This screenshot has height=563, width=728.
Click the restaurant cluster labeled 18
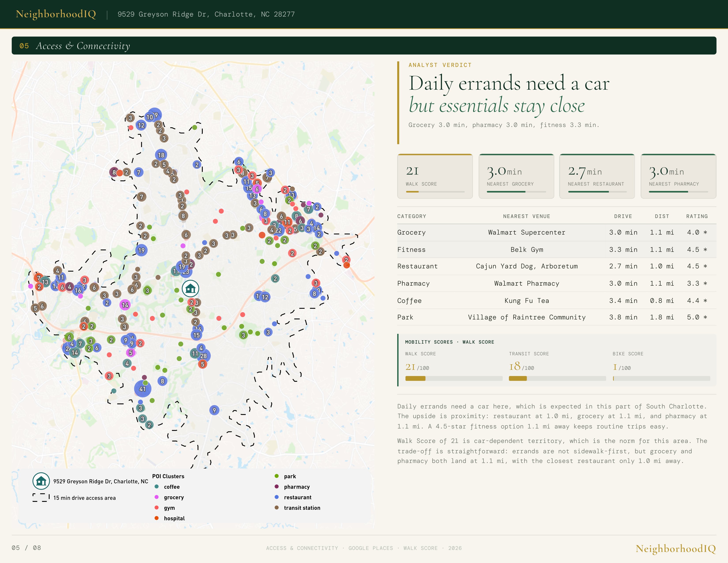click(x=161, y=155)
